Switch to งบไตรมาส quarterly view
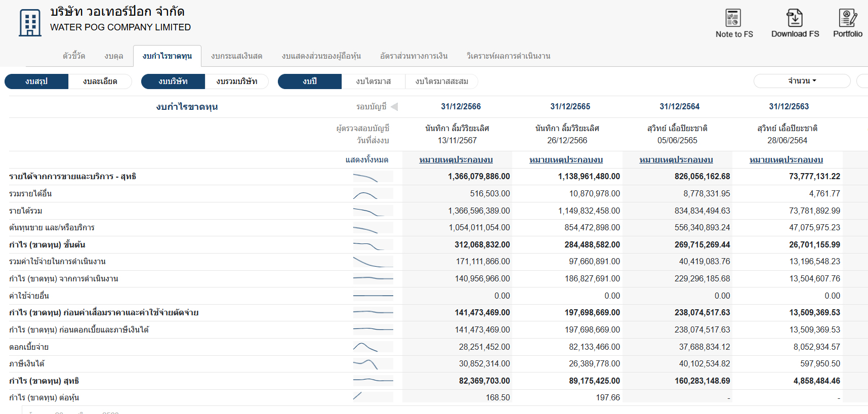Viewport: 868px width, 414px height. 373,81
